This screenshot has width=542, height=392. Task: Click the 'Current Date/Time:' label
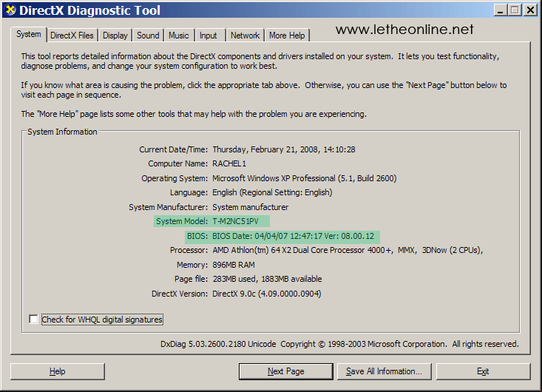coord(174,149)
